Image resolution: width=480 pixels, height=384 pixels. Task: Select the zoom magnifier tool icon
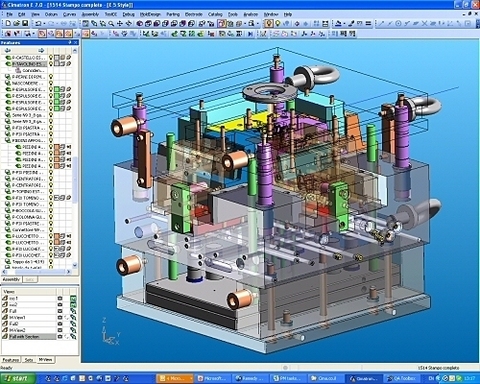[x=111, y=23]
